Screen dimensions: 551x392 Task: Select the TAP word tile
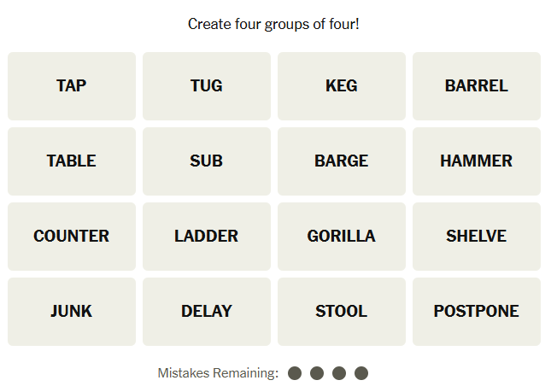point(72,85)
